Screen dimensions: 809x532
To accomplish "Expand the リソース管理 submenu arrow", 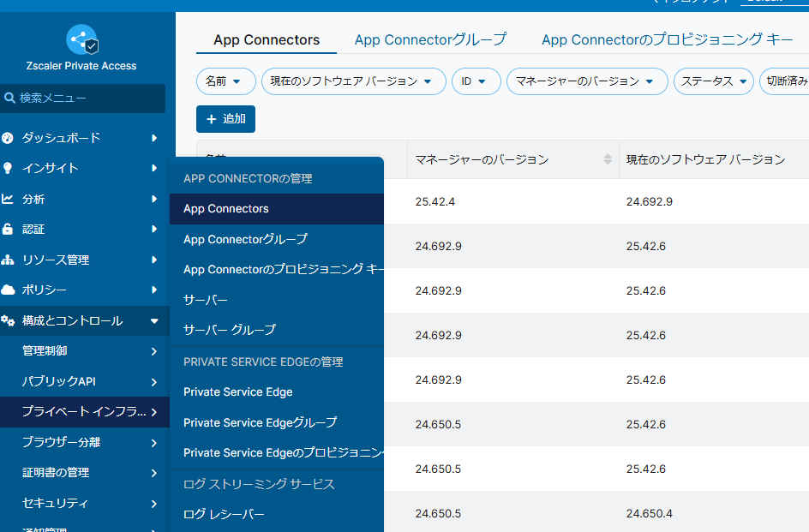I will click(153, 260).
